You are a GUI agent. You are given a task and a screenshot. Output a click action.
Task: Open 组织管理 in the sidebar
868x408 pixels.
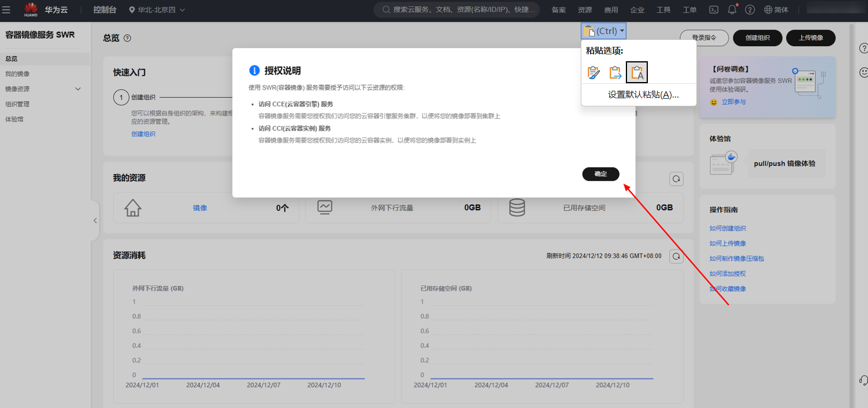[17, 104]
